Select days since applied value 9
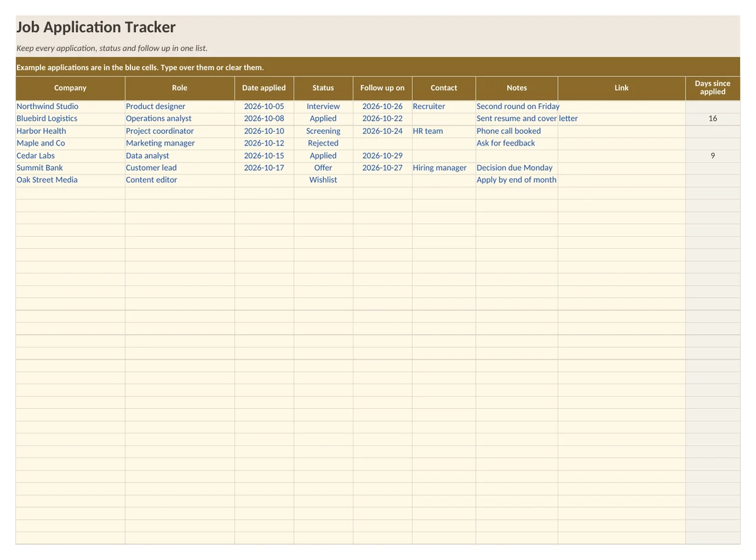The image size is (756, 560). [713, 156]
